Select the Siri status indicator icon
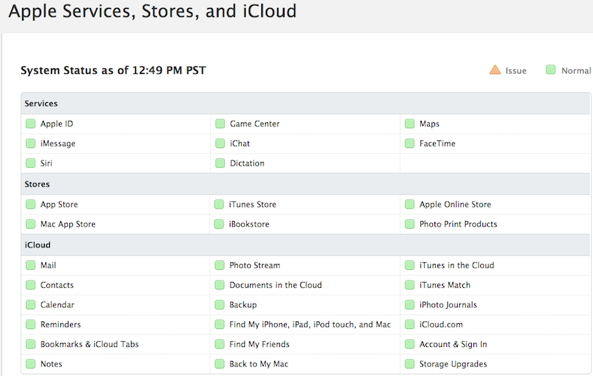Image resolution: width=593 pixels, height=376 pixels. 30,163
